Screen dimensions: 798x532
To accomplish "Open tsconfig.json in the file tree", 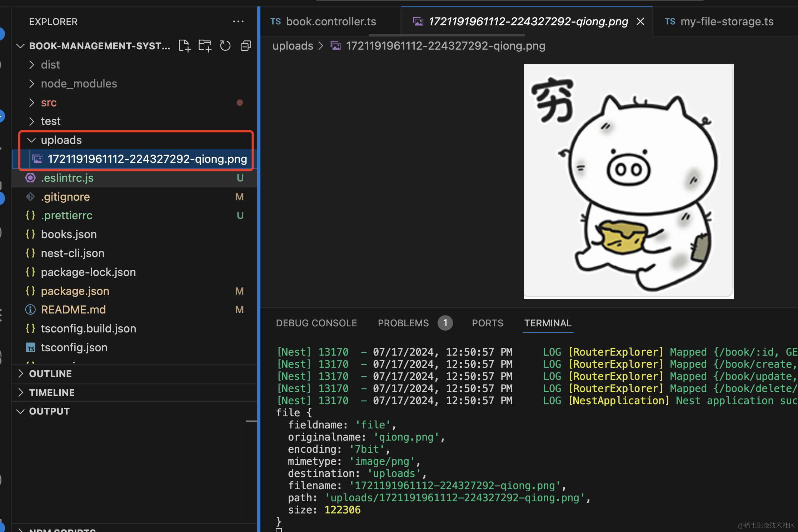I will tap(74, 347).
